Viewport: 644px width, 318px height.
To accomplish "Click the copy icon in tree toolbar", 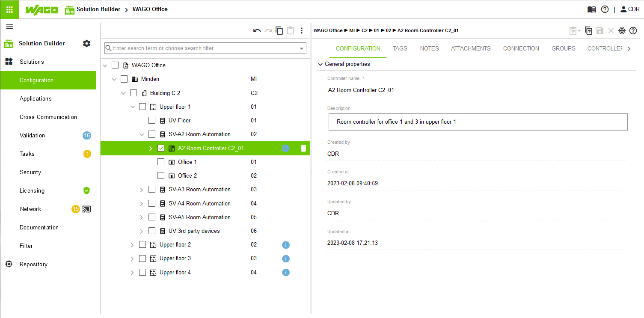I will click(x=279, y=31).
